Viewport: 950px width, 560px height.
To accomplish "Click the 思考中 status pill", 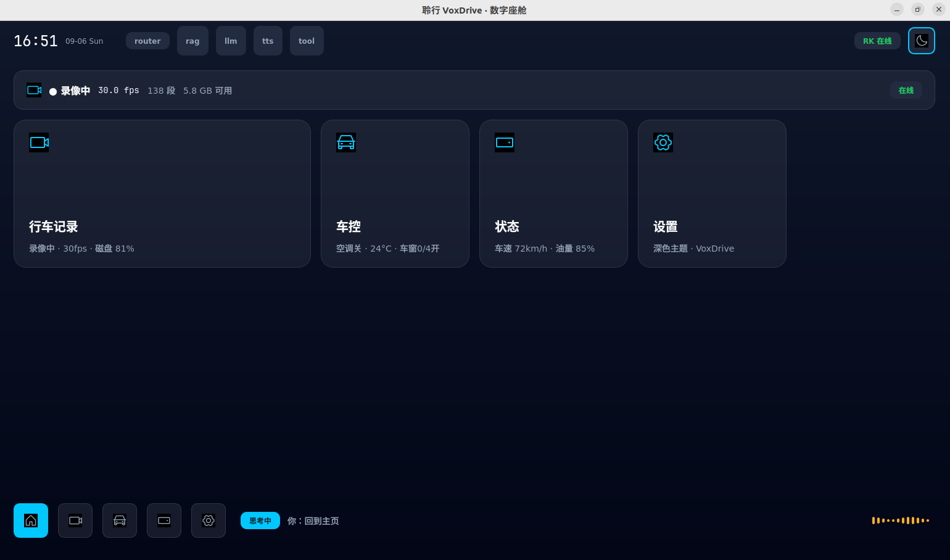I will (260, 521).
